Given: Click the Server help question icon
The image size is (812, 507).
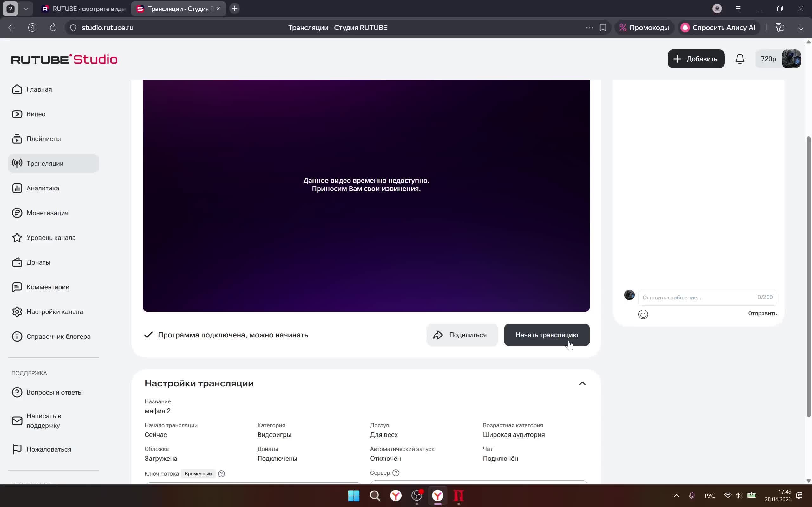Looking at the screenshot, I should (396, 472).
